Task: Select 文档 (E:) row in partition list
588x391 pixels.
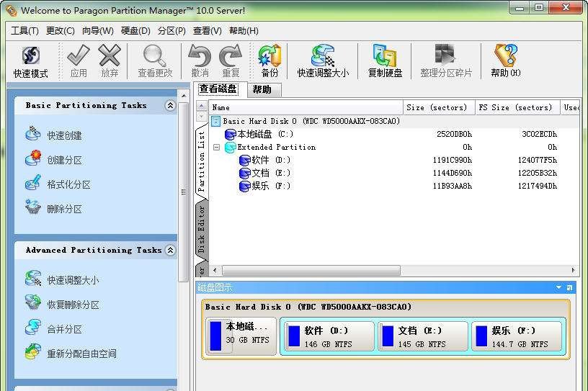Action: click(x=393, y=173)
